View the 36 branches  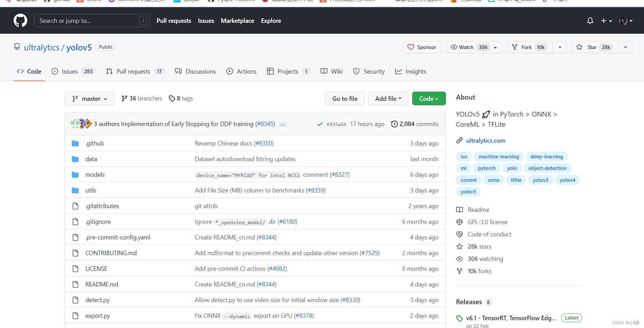point(142,98)
